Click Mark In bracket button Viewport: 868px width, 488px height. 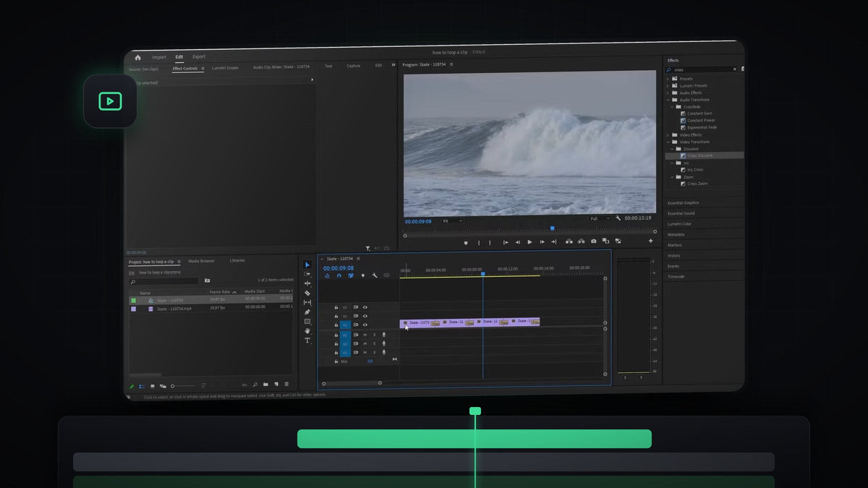tap(479, 242)
